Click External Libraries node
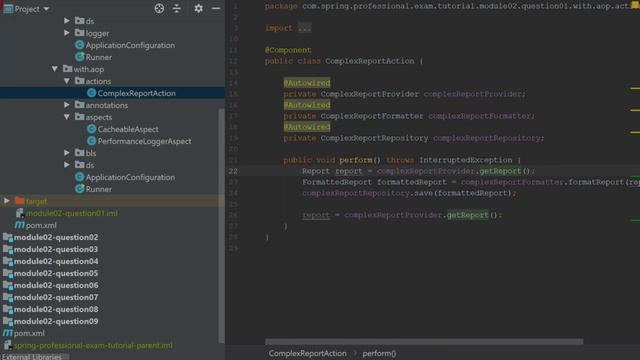The height and width of the screenshot is (360, 640). (32, 357)
